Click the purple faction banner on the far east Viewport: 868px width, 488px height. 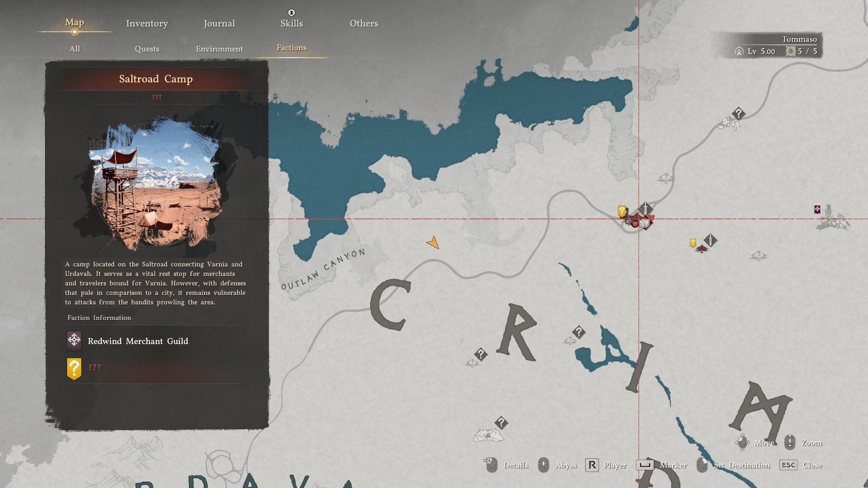pyautogui.click(x=817, y=209)
